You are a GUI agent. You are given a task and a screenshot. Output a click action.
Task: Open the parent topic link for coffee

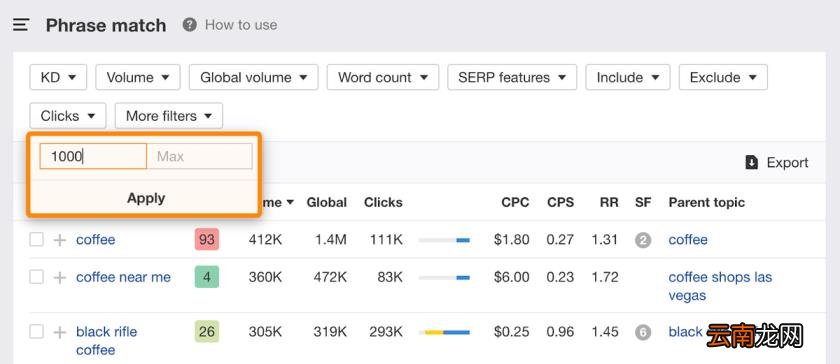pos(688,240)
